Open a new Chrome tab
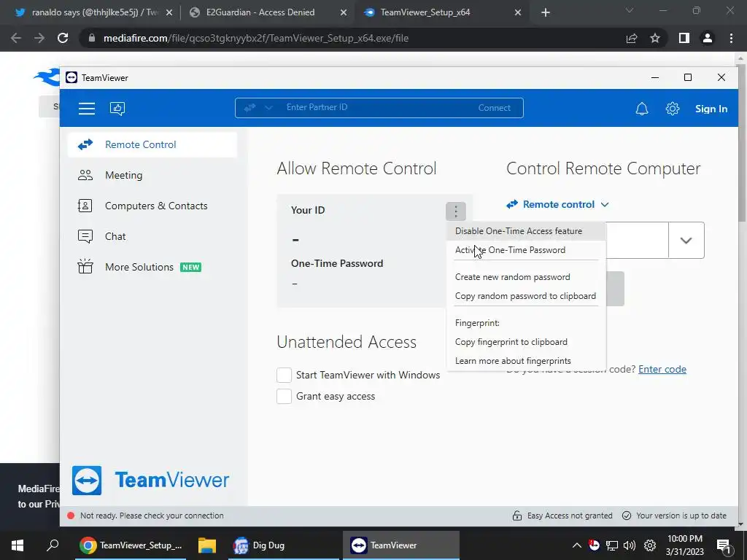 coord(546,13)
